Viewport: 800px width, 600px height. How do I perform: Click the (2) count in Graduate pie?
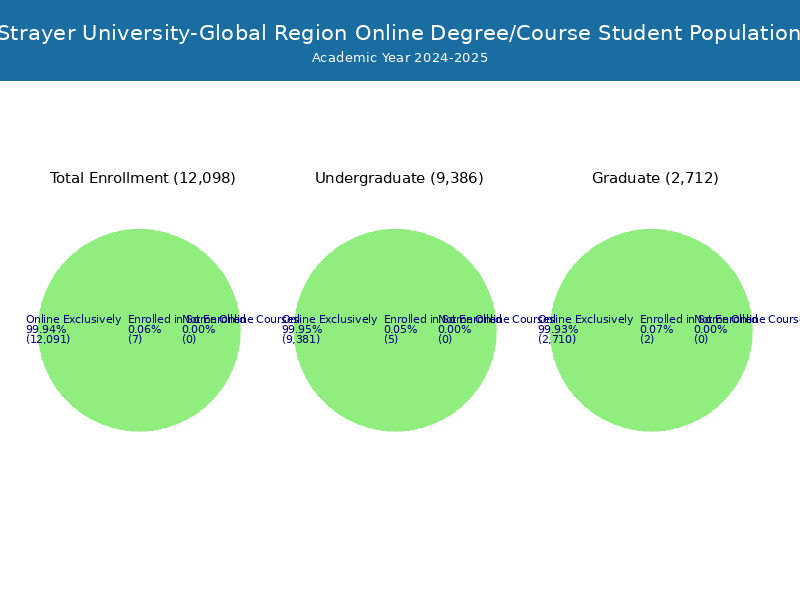pyautogui.click(x=647, y=339)
